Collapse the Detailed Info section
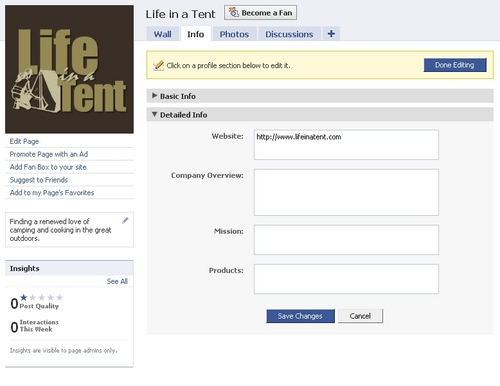Image resolution: width=500 pixels, height=386 pixels. pyautogui.click(x=320, y=115)
